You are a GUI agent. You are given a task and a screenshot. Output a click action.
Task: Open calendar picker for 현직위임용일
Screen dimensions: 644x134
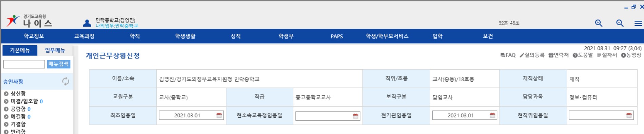coord(629,115)
